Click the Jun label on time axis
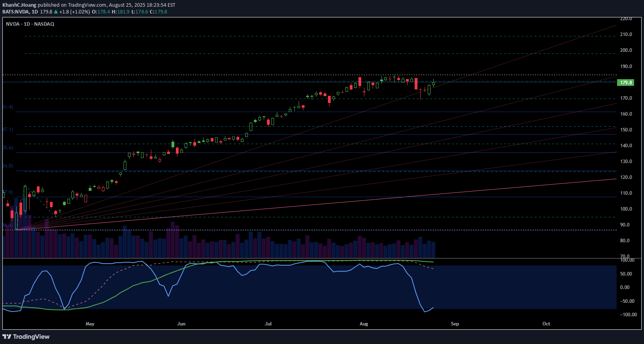 tap(181, 324)
